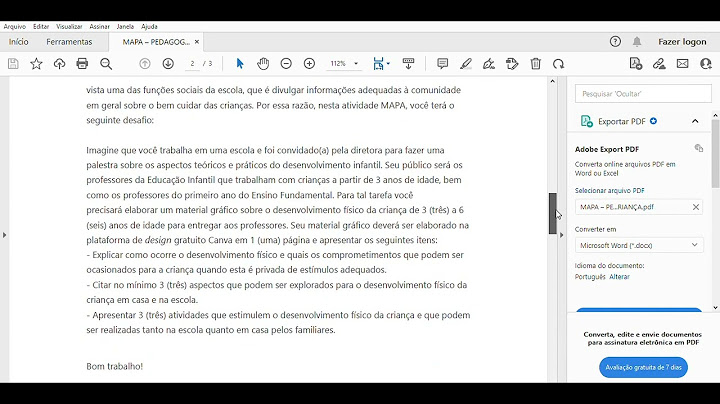
Task: Click the current page number field
Action: click(x=192, y=64)
